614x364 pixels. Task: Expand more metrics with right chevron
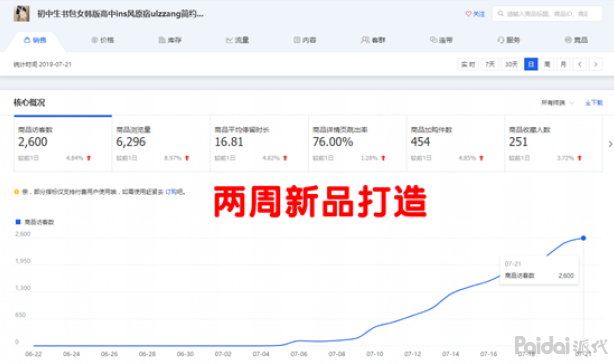click(610, 144)
